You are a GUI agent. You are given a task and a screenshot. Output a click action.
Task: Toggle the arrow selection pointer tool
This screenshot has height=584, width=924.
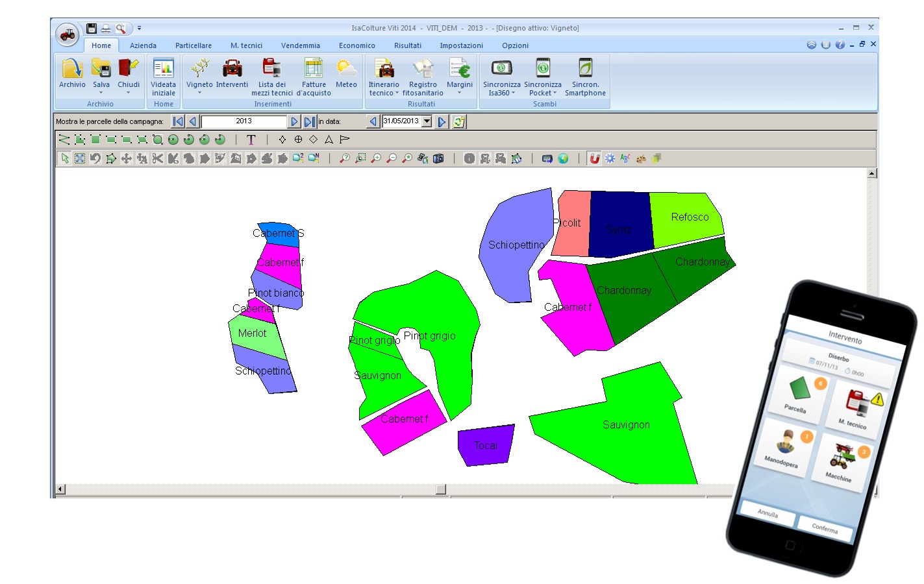[64, 158]
